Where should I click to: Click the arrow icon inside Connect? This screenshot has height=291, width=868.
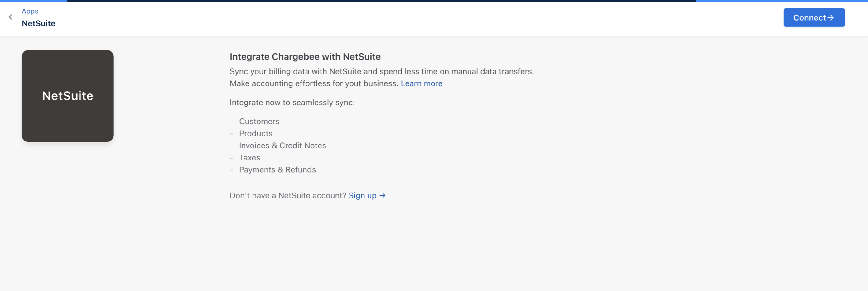coord(831,17)
